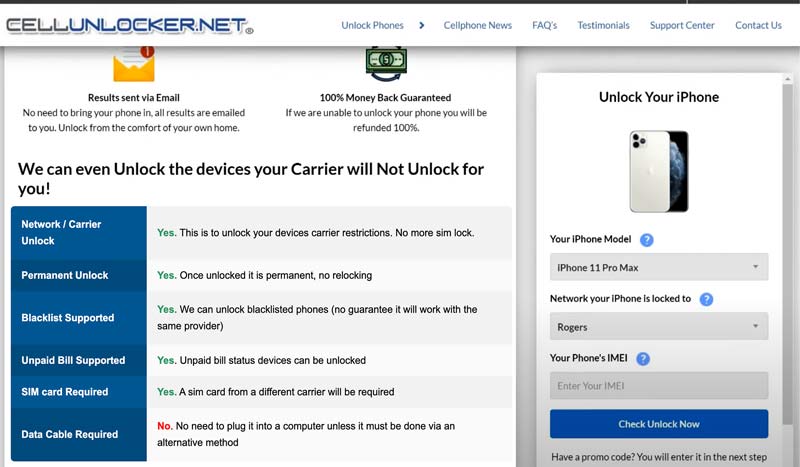Go to Cellphone News

pyautogui.click(x=477, y=25)
